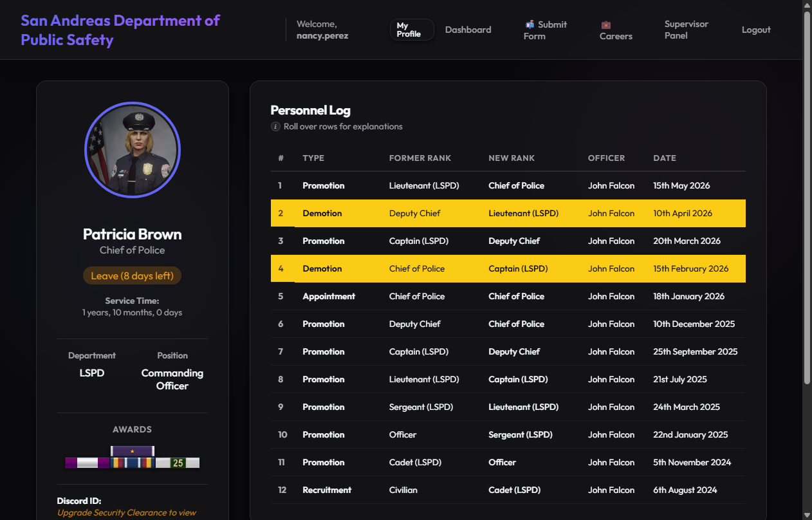Click the Careers briefcase icon

(606, 25)
